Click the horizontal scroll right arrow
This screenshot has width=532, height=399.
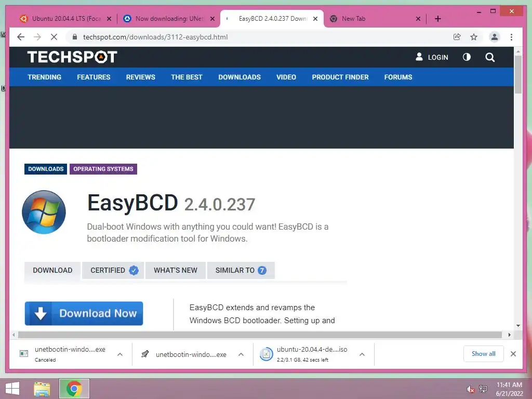coord(509,335)
